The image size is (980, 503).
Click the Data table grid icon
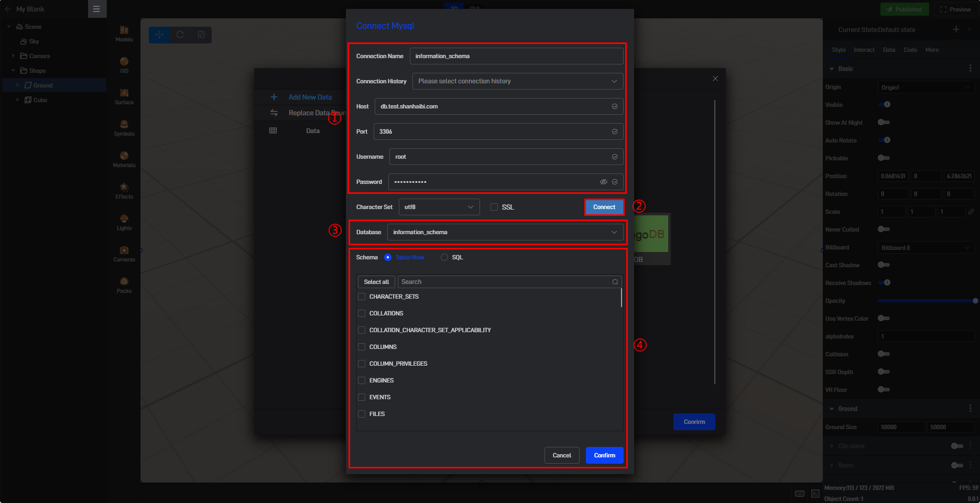273,130
